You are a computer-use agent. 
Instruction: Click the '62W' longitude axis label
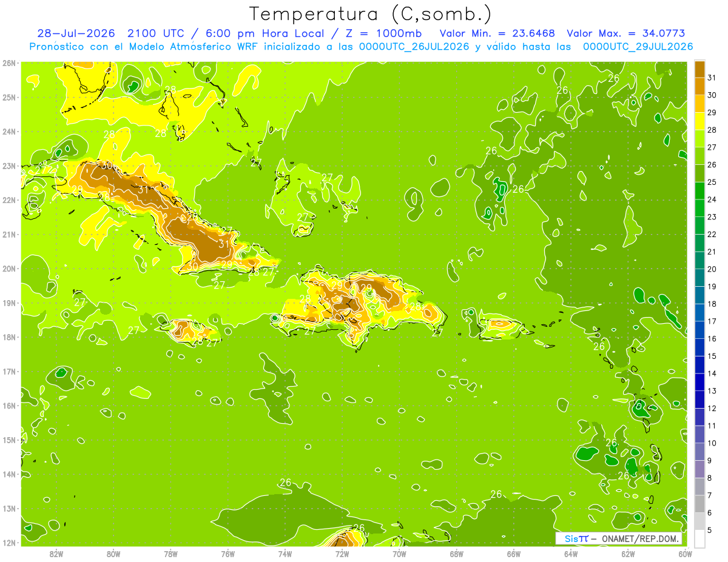coord(628,554)
